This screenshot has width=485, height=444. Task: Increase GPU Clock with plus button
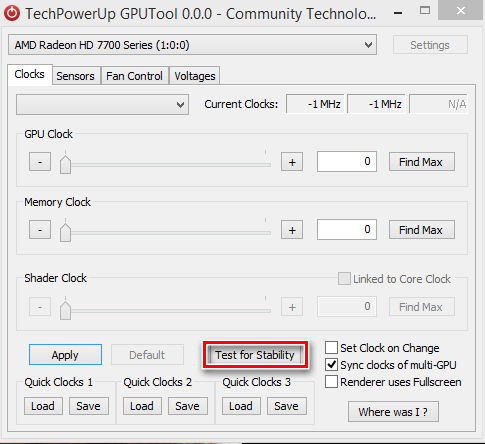coord(292,162)
